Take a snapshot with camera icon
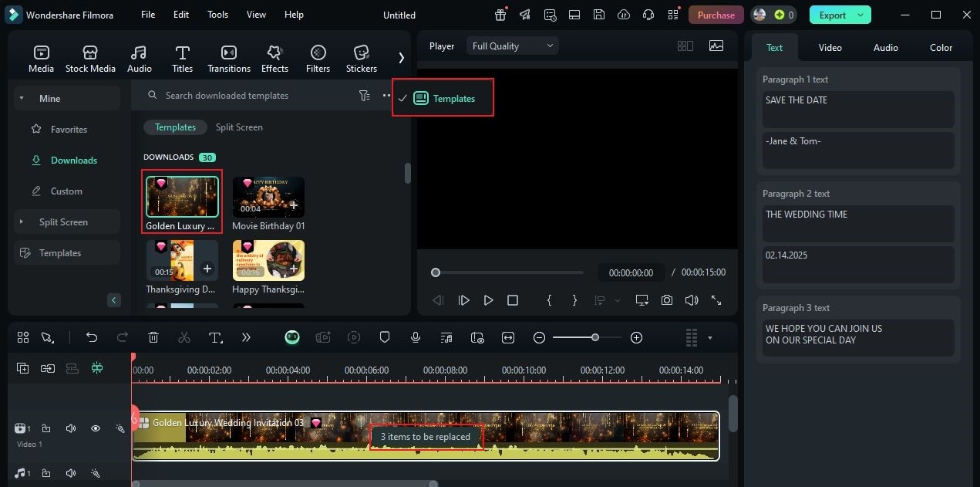This screenshot has width=980, height=487. tap(666, 300)
